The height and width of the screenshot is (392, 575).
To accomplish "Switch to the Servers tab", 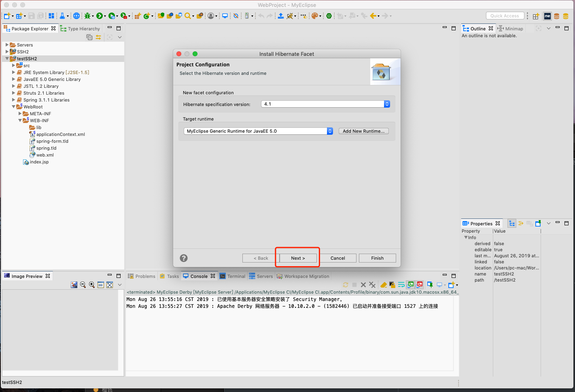I will [x=261, y=276].
